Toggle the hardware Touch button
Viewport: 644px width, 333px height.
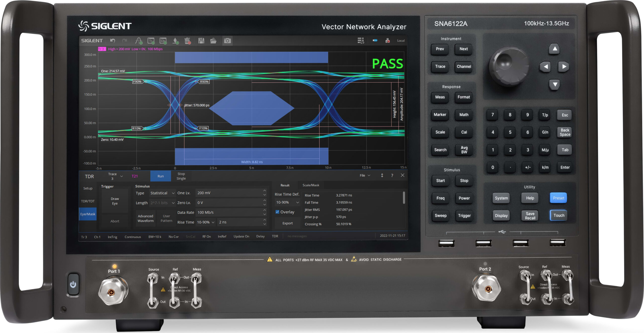pos(559,215)
